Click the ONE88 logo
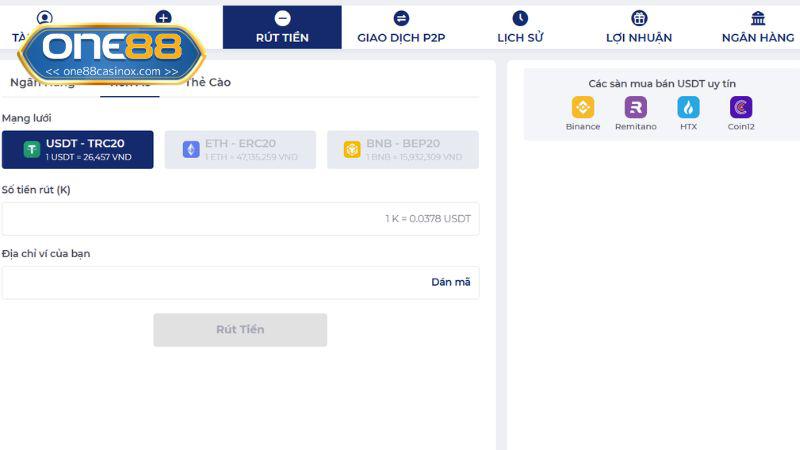Image resolution: width=800 pixels, height=450 pixels. point(111,50)
